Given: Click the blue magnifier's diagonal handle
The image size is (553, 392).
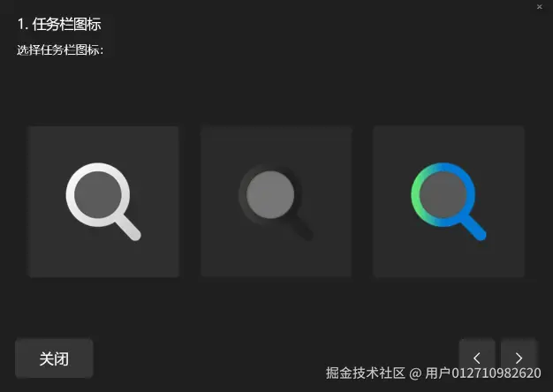Looking at the screenshot, I should (473, 228).
